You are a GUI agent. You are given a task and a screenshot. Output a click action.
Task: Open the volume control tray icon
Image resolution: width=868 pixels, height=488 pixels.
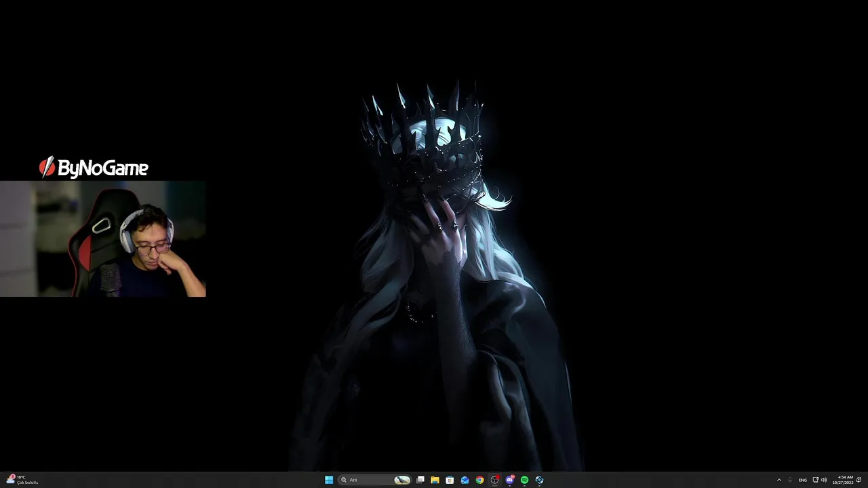(x=824, y=480)
